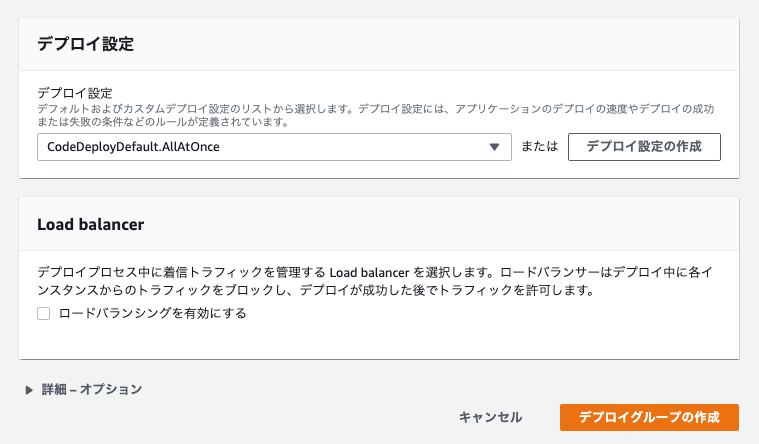
Task: Click デプロイ設定の作成 button
Action: coord(644,147)
